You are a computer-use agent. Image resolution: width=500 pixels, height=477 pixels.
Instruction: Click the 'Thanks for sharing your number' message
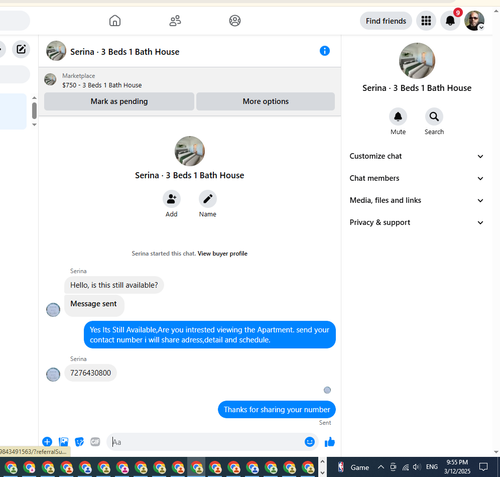tap(277, 410)
